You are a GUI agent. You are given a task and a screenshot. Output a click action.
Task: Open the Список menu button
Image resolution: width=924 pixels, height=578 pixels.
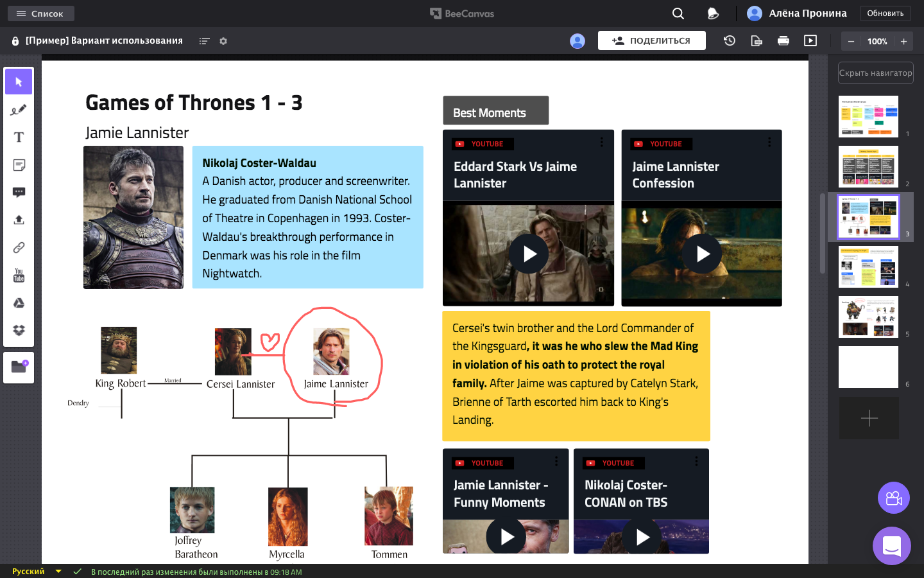coord(41,13)
